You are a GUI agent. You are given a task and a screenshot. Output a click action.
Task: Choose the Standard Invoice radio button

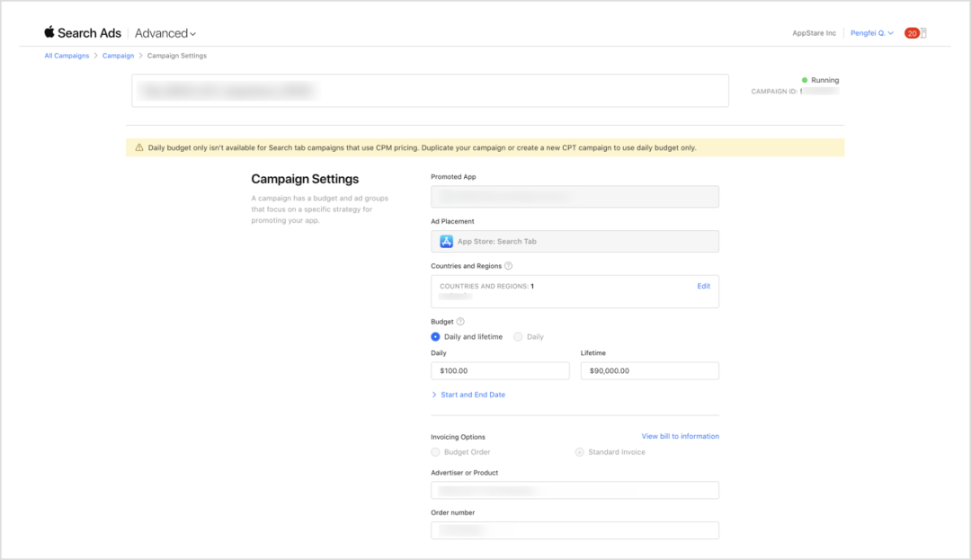tap(580, 452)
